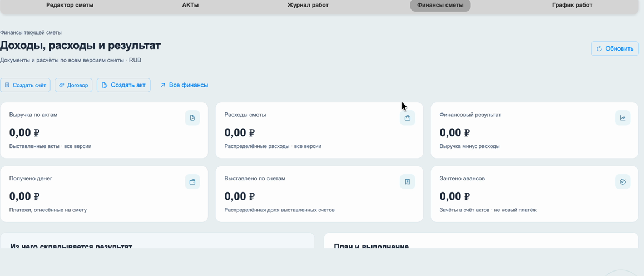Image resolution: width=644 pixels, height=276 pixels.
Task: Select the Выручка по актам card title
Action: click(x=33, y=115)
